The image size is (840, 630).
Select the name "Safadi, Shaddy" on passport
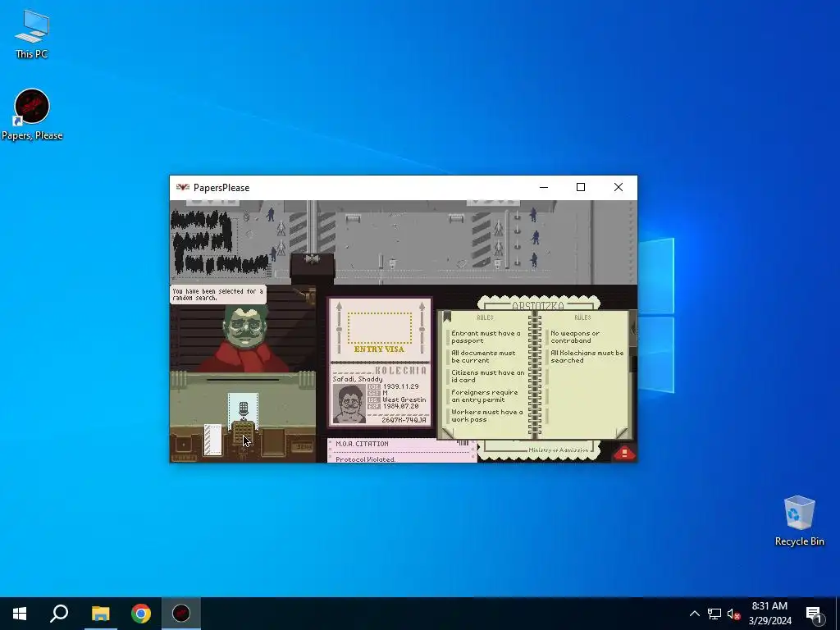[x=358, y=379]
